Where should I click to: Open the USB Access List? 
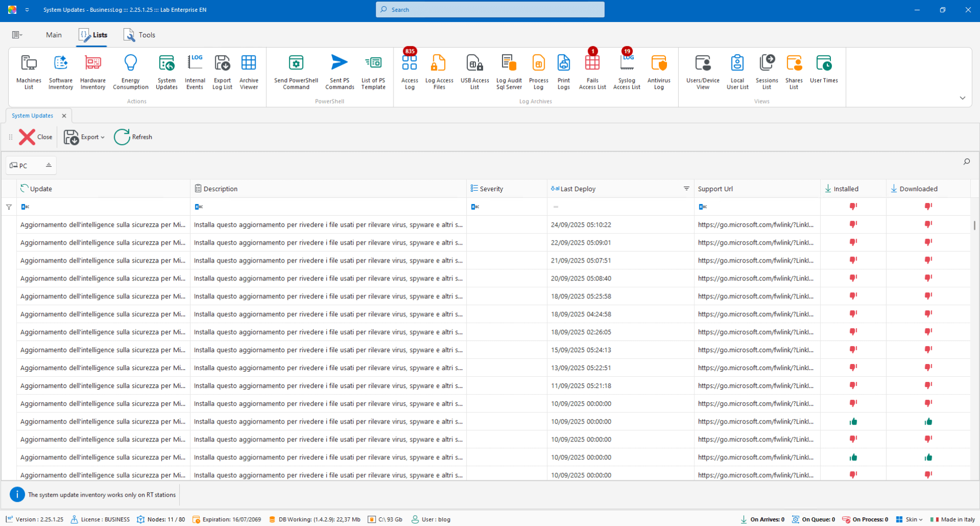[x=474, y=72]
